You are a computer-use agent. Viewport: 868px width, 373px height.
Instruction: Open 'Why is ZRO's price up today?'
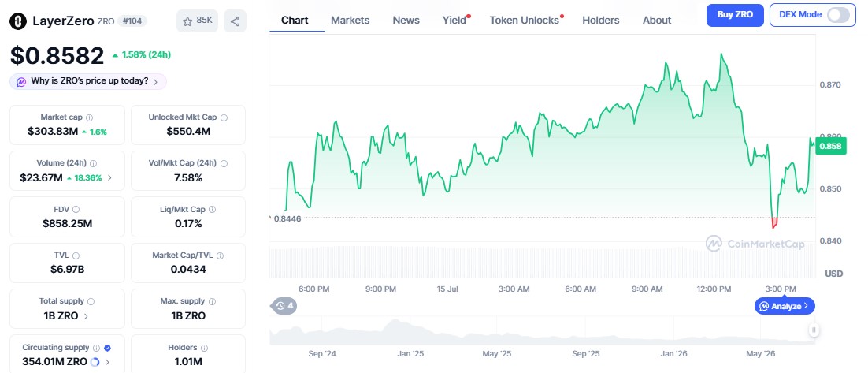(88, 81)
